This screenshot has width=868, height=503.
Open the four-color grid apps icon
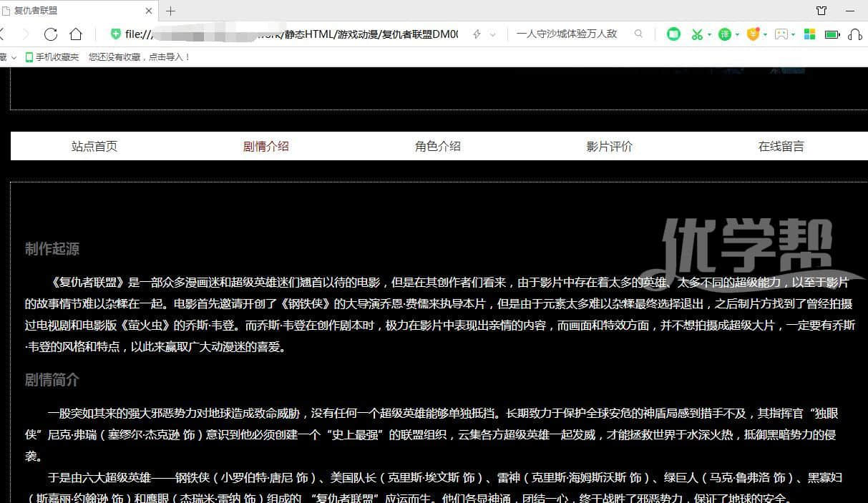coord(809,34)
